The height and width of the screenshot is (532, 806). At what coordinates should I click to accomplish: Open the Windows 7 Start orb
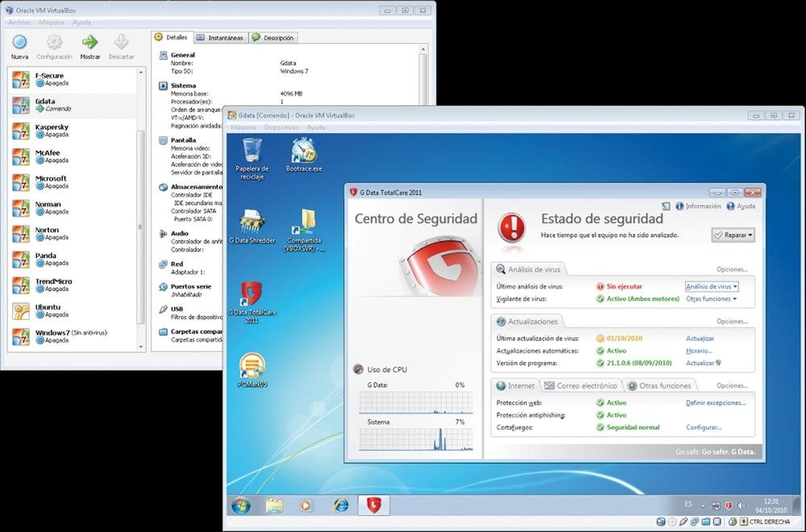pyautogui.click(x=240, y=505)
